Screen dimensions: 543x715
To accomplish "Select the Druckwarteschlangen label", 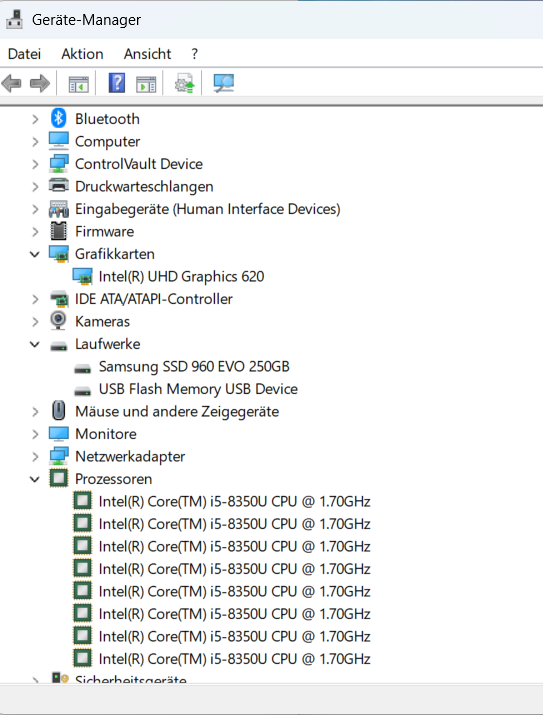I will (x=144, y=187).
